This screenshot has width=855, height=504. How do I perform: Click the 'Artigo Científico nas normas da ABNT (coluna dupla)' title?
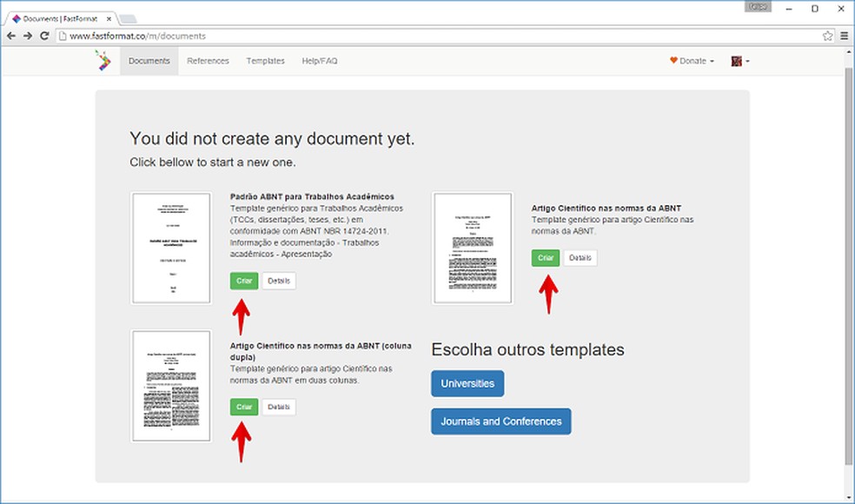321,351
